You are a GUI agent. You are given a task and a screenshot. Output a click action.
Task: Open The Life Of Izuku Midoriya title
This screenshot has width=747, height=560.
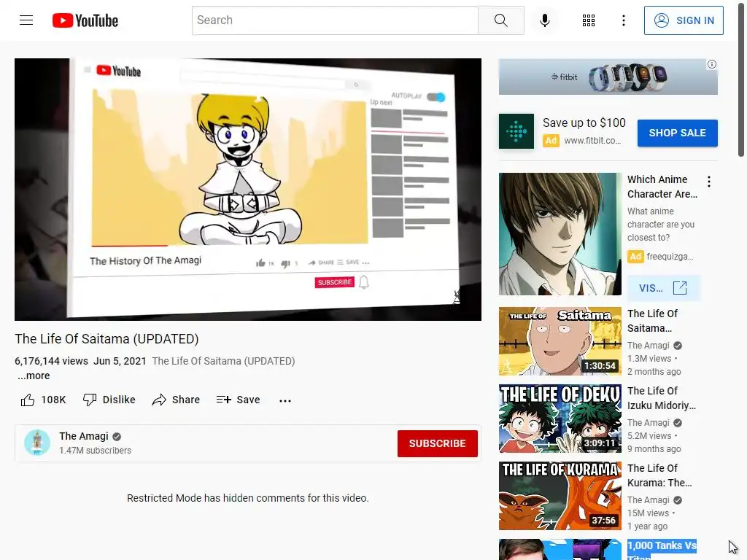click(x=661, y=398)
